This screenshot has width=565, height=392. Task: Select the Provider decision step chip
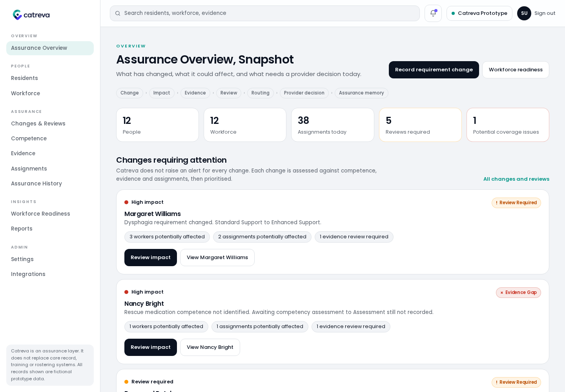[x=304, y=93]
